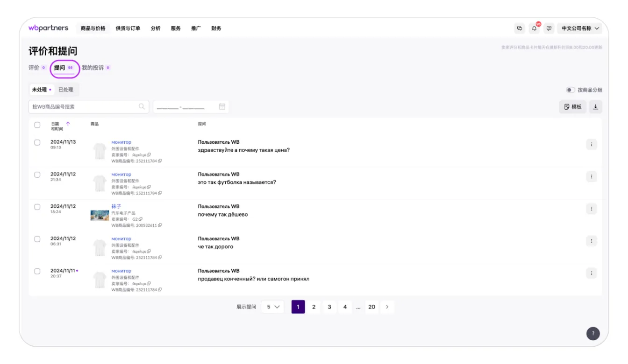This screenshot has width=628, height=364.
Task: Open three-dot menu for 21:34 question row
Action: pyautogui.click(x=591, y=177)
